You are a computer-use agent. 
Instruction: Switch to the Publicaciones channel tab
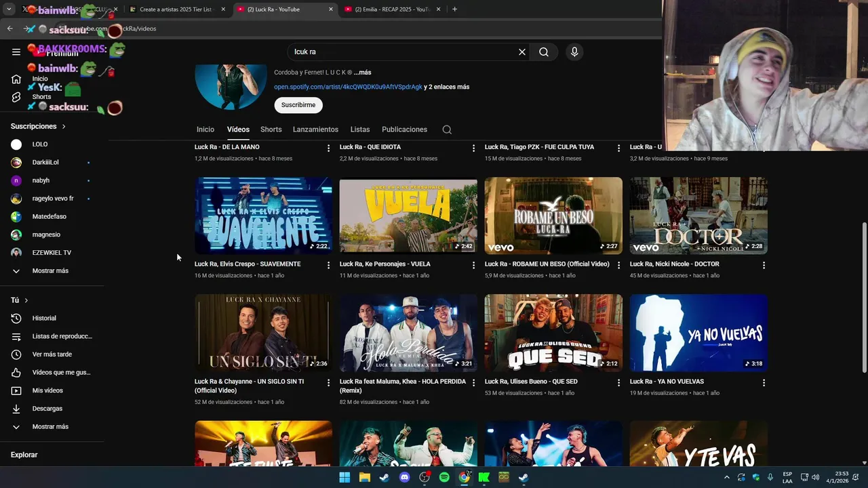[x=404, y=129]
